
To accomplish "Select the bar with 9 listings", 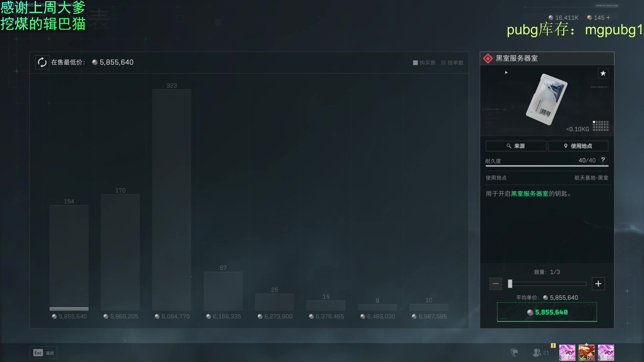I will [377, 307].
